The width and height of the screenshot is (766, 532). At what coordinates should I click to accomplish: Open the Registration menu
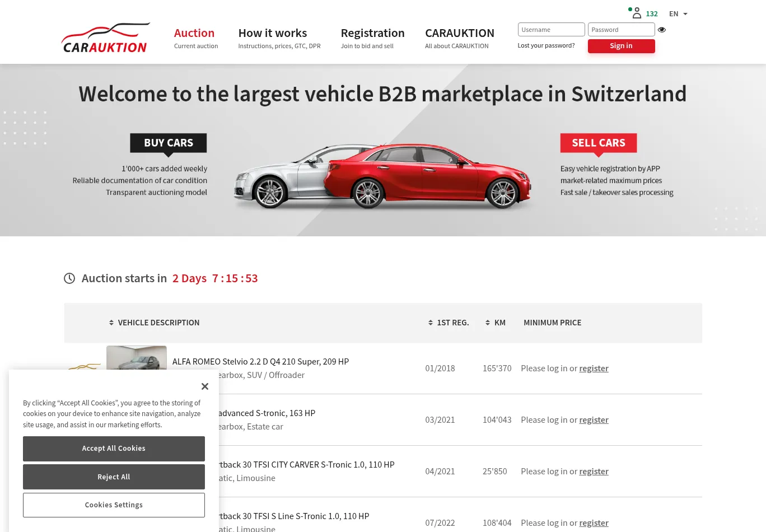372,33
